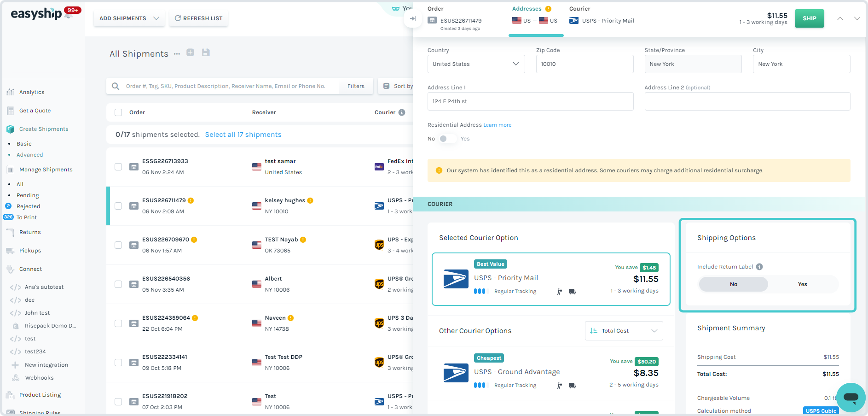Screen dimensions: 868x416
Task: Click the green SHIP button
Action: 809,18
